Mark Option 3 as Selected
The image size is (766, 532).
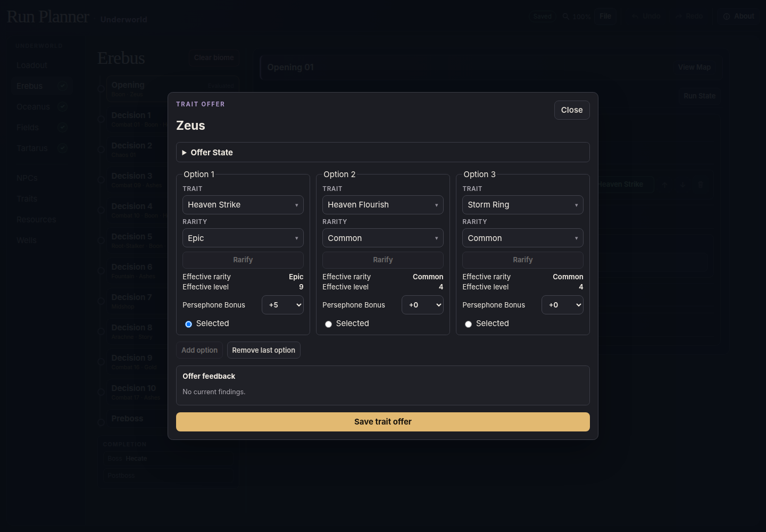tap(468, 324)
